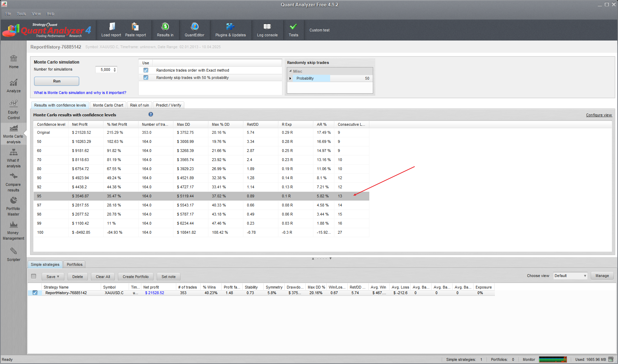Switch to the Monte Carlo Chart tab
The height and width of the screenshot is (364, 618).
pos(108,105)
